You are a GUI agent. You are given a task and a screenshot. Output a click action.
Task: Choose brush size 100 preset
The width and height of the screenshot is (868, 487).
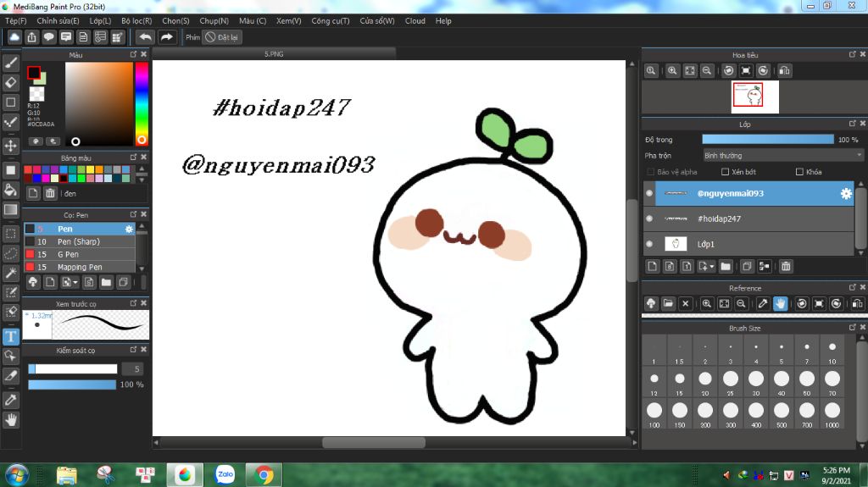(x=654, y=414)
